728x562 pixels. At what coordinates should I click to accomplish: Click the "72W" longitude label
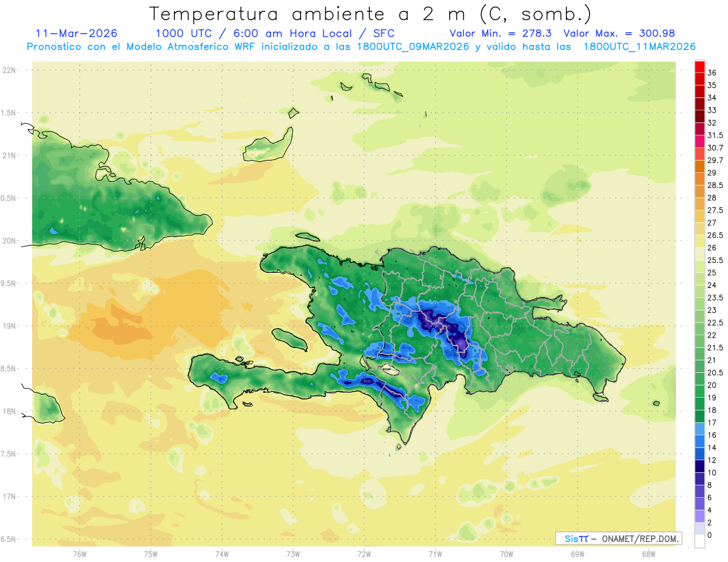[364, 554]
